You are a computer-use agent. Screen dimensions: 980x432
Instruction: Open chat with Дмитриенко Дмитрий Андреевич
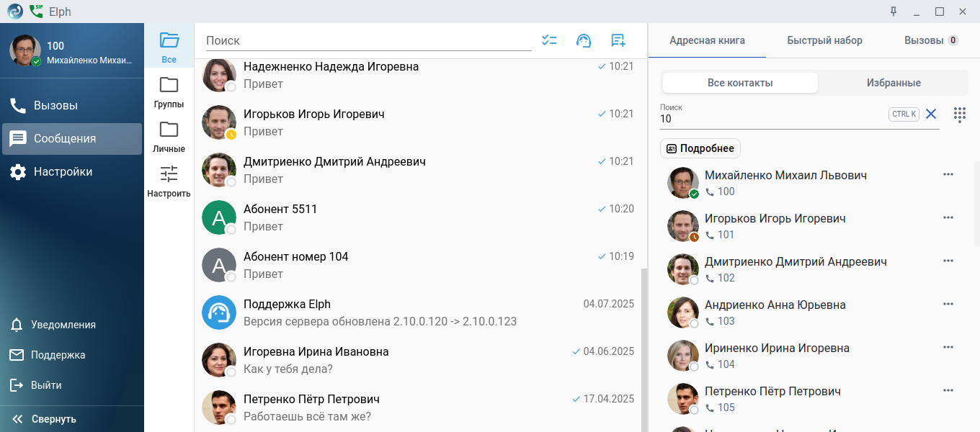418,170
